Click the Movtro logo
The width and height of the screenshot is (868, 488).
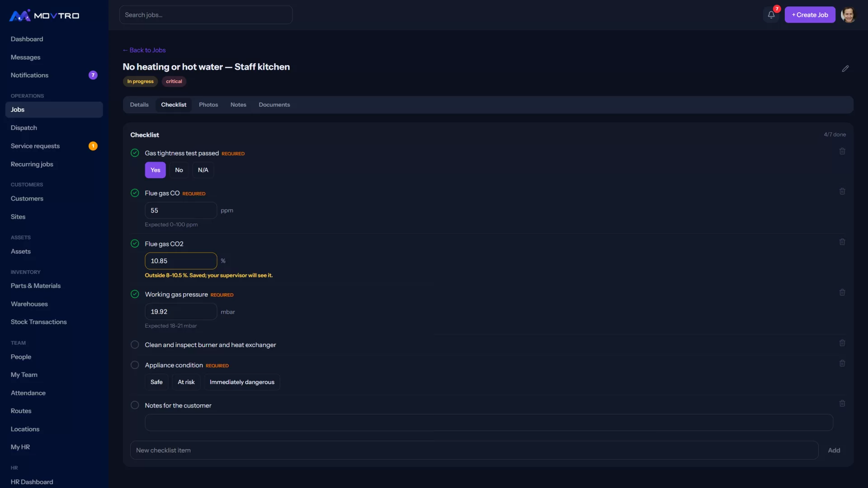pos(44,16)
